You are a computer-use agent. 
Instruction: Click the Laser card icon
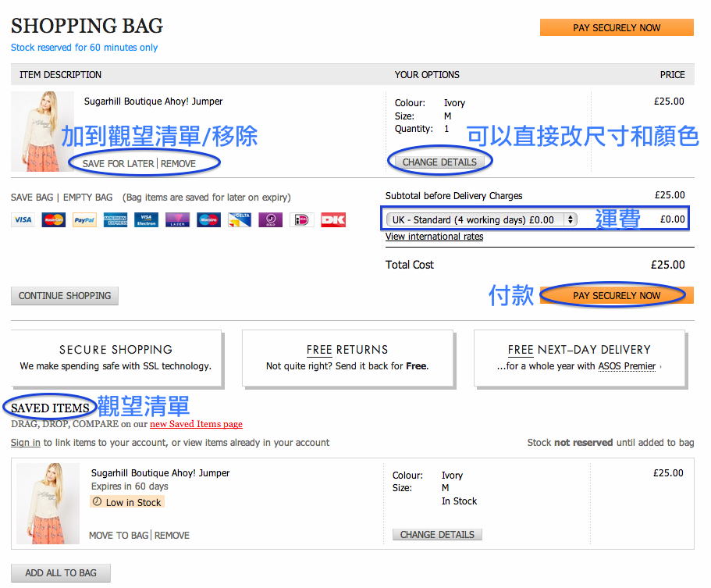177,220
